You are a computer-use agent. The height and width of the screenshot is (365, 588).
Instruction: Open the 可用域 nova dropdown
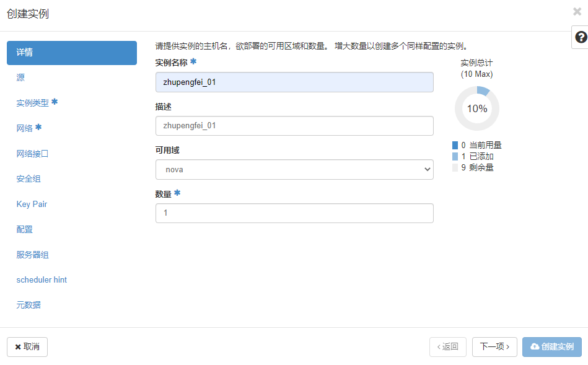[294, 169]
